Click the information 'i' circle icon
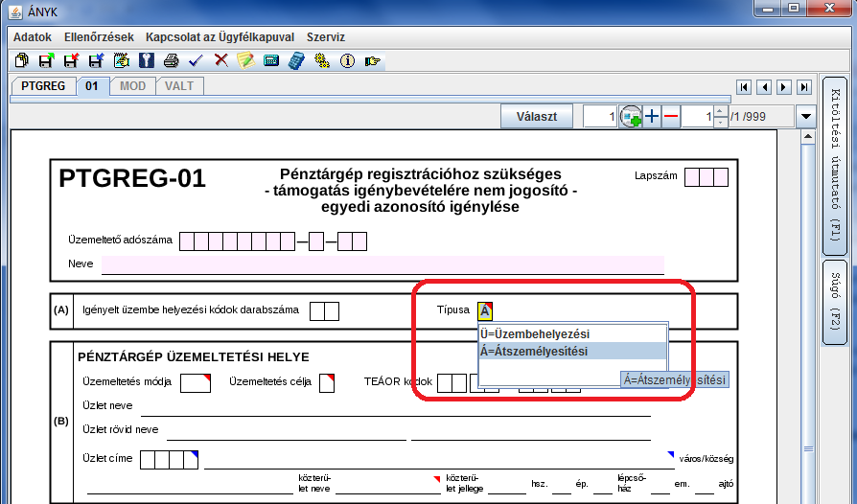 (x=347, y=60)
